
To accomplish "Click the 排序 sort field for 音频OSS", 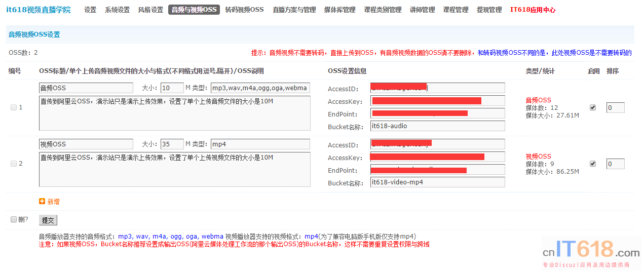I will (x=615, y=107).
